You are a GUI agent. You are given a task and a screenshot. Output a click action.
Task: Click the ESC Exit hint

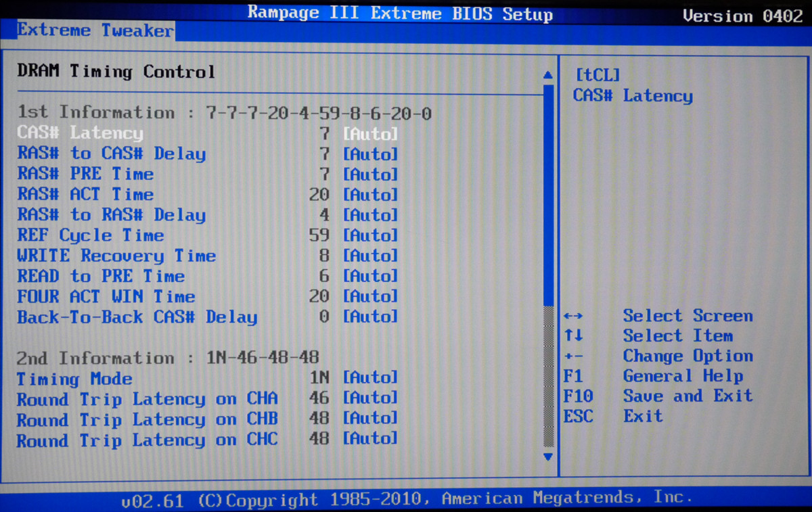613,416
